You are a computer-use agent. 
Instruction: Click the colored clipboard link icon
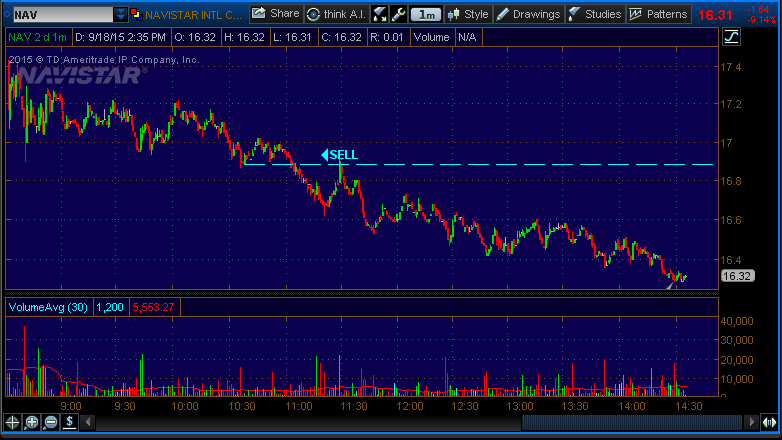click(137, 15)
